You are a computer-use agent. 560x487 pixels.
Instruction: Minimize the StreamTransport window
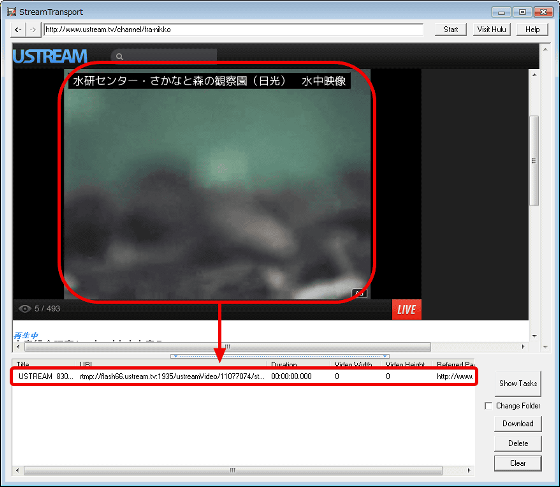pyautogui.click(x=501, y=12)
